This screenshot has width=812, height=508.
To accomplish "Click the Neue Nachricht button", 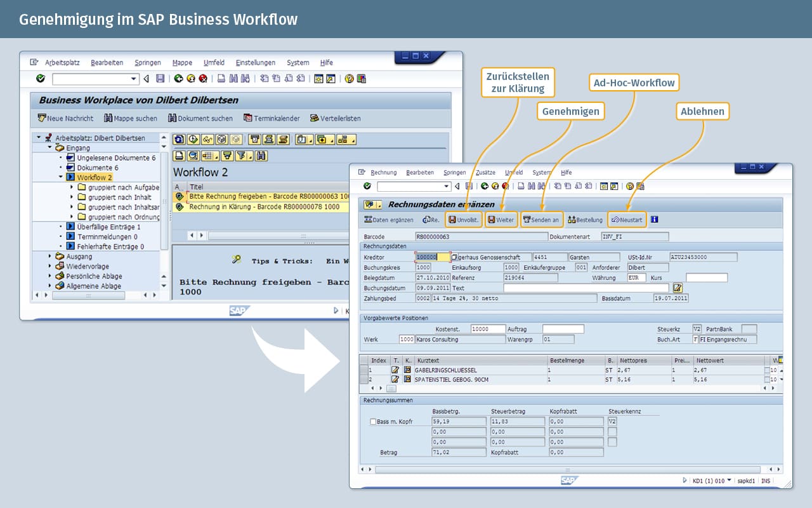I will coord(65,118).
